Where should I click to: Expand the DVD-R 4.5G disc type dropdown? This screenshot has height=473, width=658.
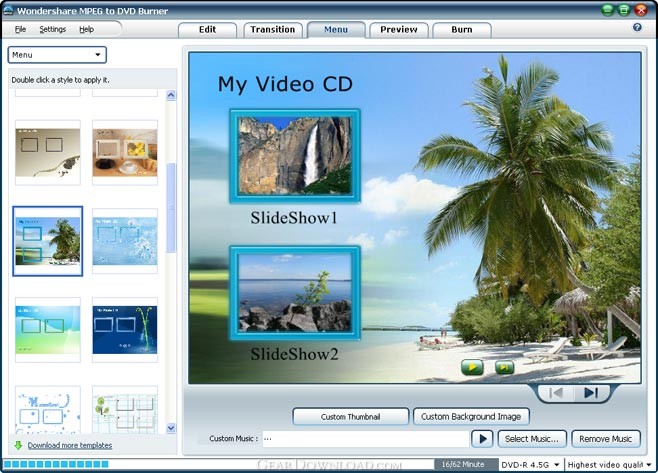(x=530, y=465)
